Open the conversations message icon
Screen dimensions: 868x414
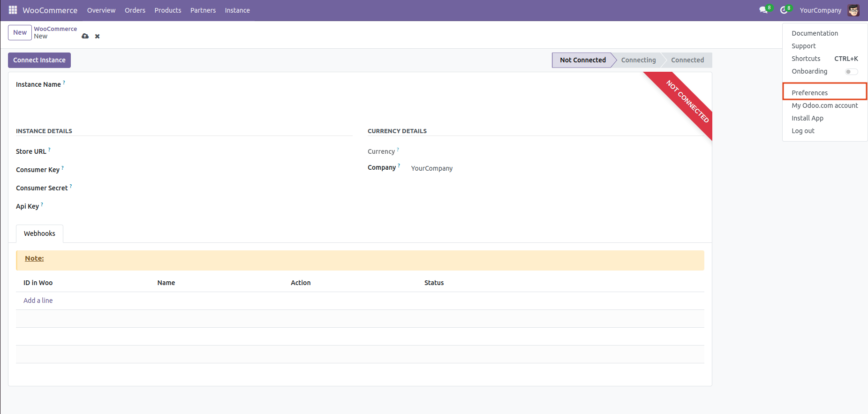764,10
